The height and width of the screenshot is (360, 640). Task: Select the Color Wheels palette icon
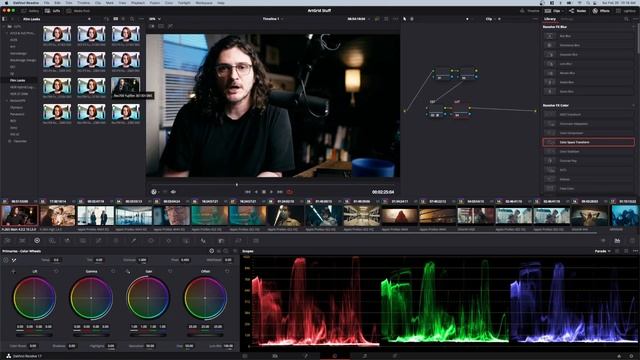(37, 241)
